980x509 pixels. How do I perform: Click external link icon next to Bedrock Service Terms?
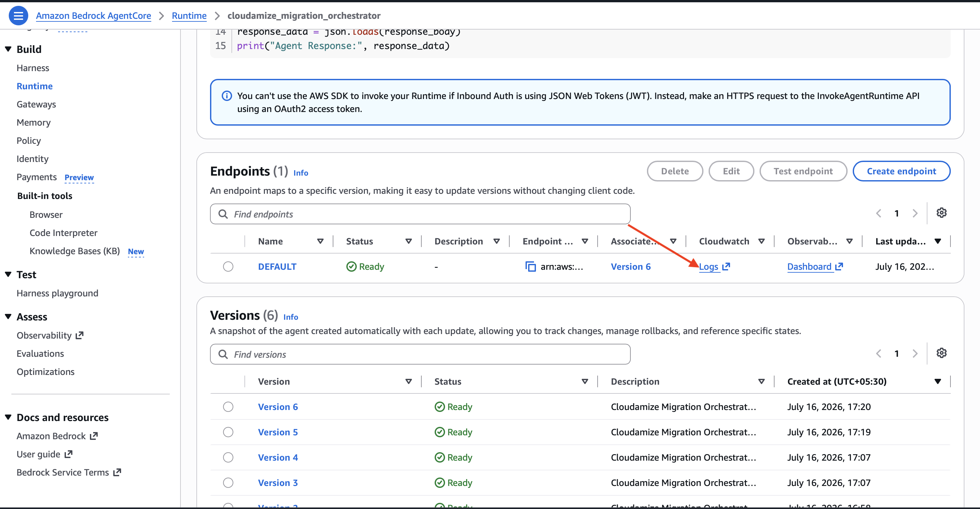(x=117, y=473)
